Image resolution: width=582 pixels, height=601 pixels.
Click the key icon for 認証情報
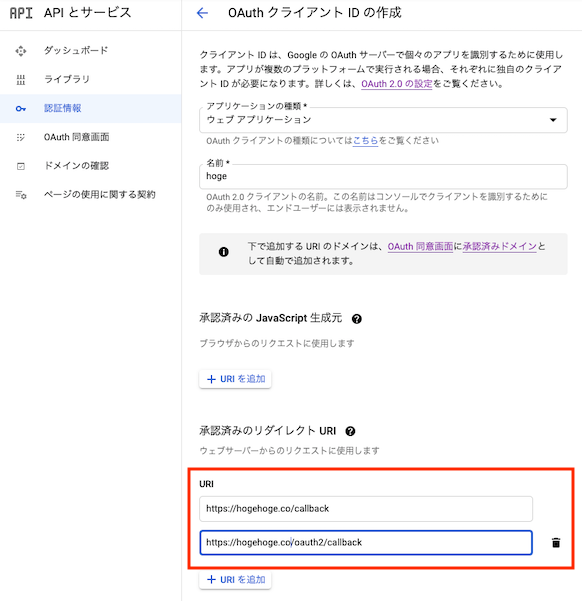tap(21, 109)
